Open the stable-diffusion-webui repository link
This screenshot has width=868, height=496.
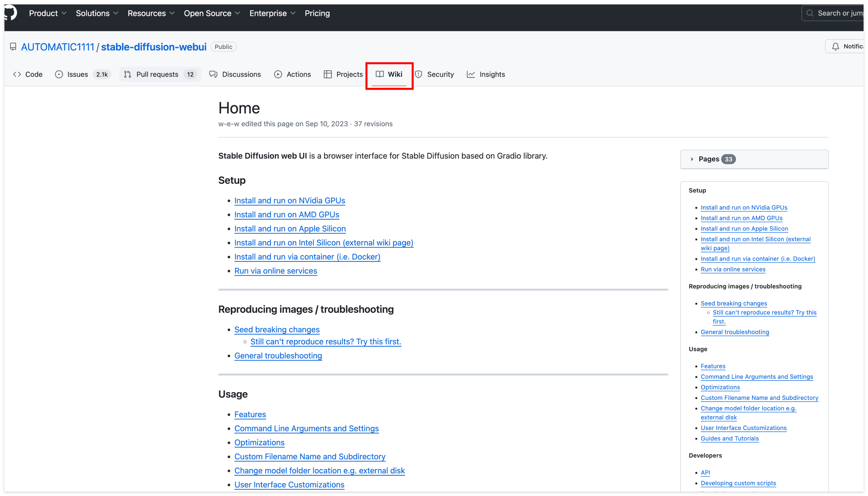154,47
